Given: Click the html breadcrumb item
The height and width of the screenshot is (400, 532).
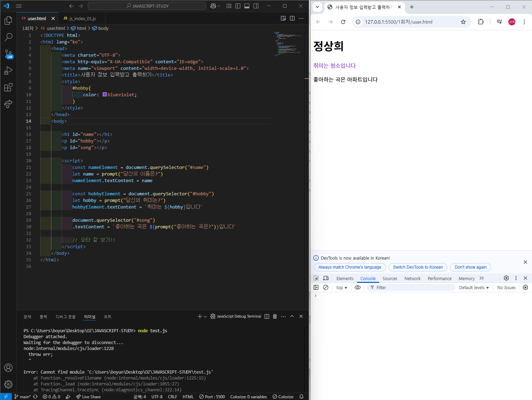Looking at the screenshot, I should click(x=78, y=28).
